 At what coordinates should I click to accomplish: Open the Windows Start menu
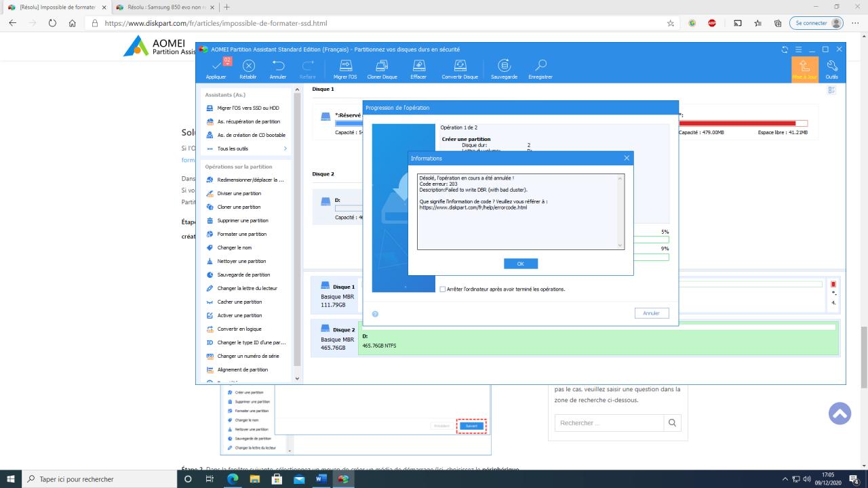point(10,479)
